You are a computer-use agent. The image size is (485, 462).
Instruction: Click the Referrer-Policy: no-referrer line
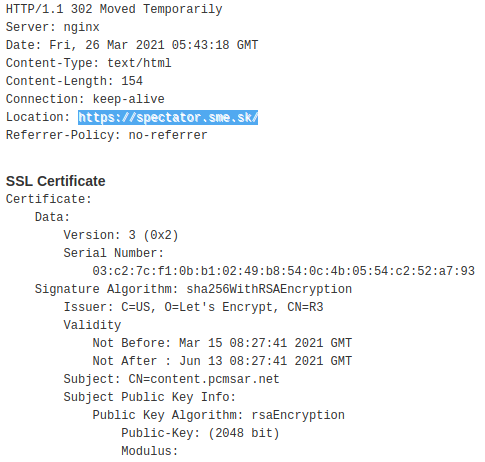coord(107,135)
